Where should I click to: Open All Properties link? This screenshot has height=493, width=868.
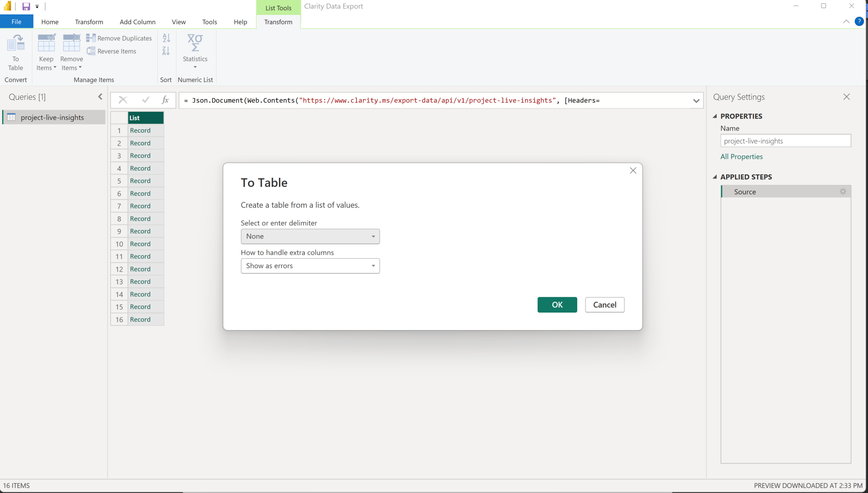(741, 156)
